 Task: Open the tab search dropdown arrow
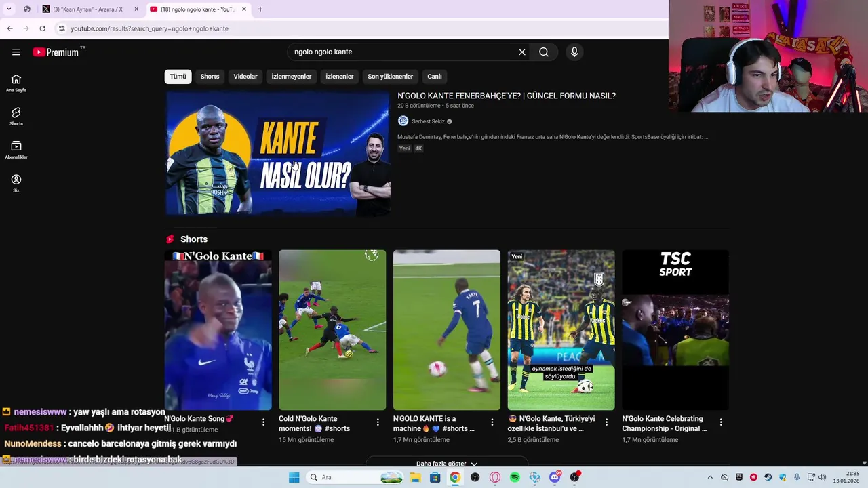[9, 9]
